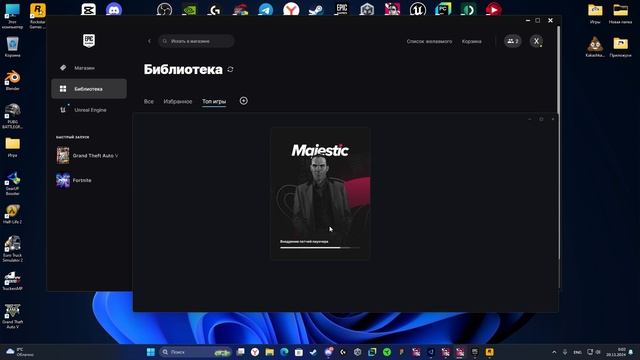Open the weather widget on taskbar

pyautogui.click(x=20, y=352)
